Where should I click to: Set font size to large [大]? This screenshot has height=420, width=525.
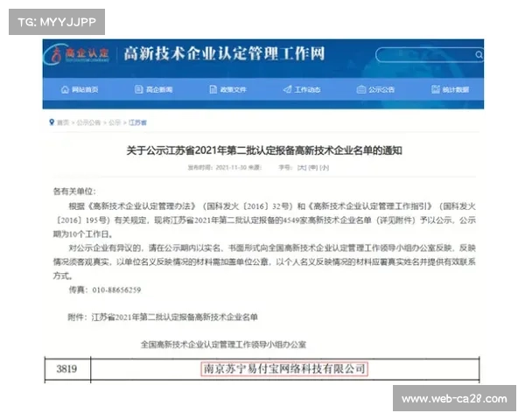click(x=302, y=166)
